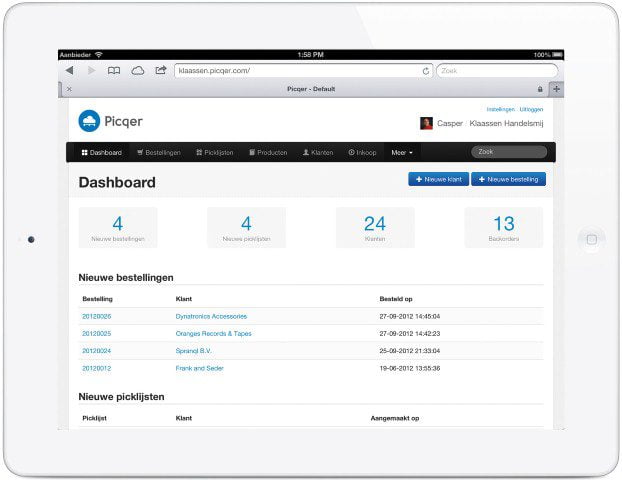
Task: Open the Klanten nav item
Action: 318,152
